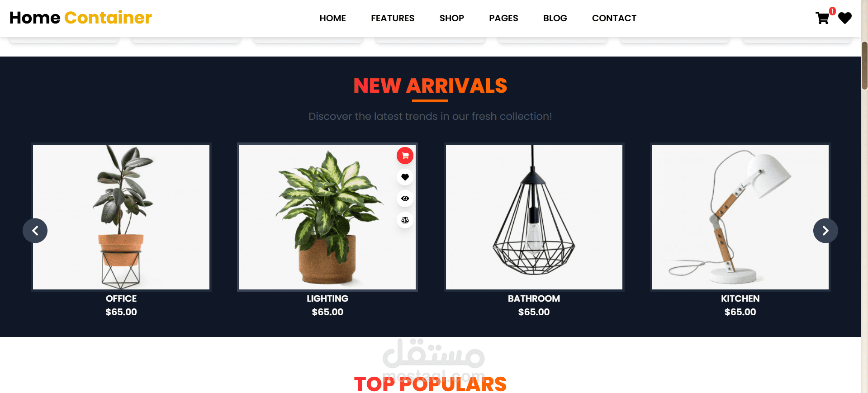Viewport: 868px width, 393px height.
Task: Quick view the Lighting plant with eye icon
Action: pos(405,199)
